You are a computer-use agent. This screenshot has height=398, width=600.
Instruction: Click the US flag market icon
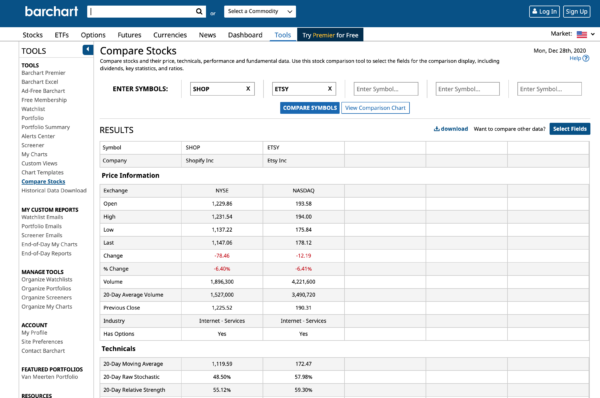click(x=582, y=34)
